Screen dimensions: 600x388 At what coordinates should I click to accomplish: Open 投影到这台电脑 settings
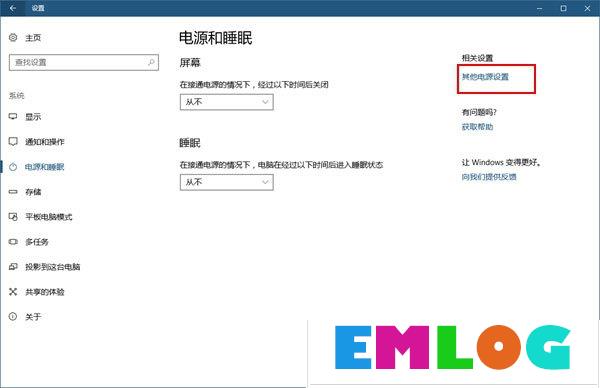click(52, 267)
